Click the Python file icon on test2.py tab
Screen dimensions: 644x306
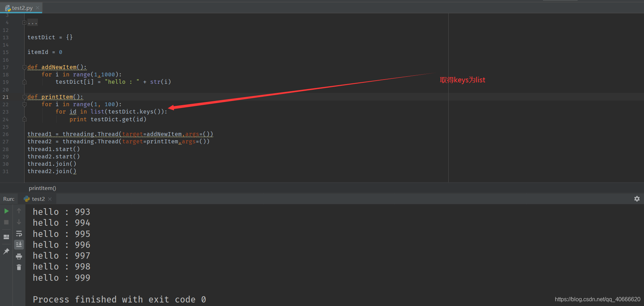7,7
